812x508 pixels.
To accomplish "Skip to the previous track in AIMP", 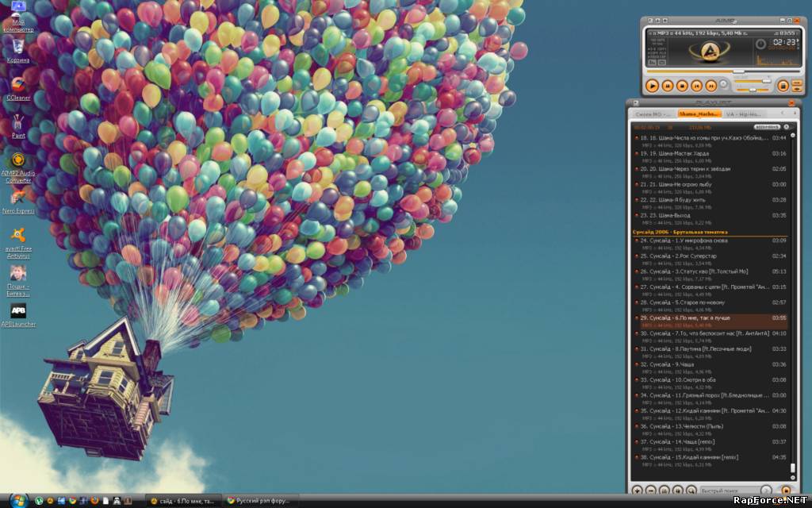I will point(696,86).
